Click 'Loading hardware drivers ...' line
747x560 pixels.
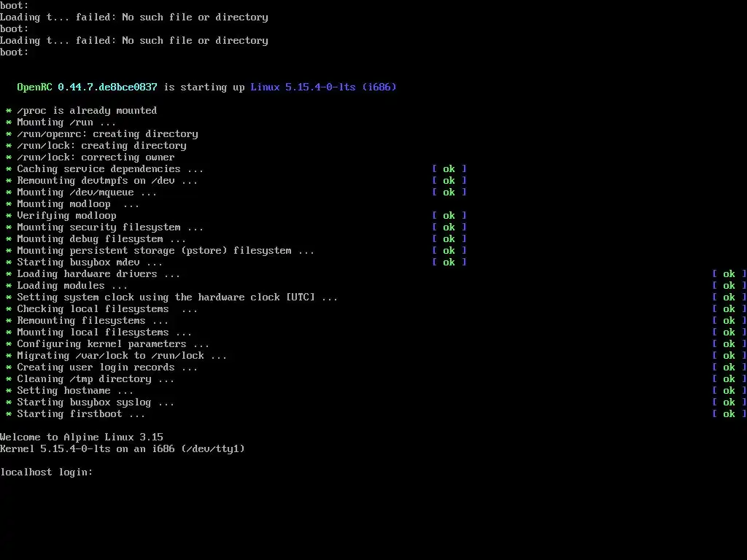tap(98, 274)
